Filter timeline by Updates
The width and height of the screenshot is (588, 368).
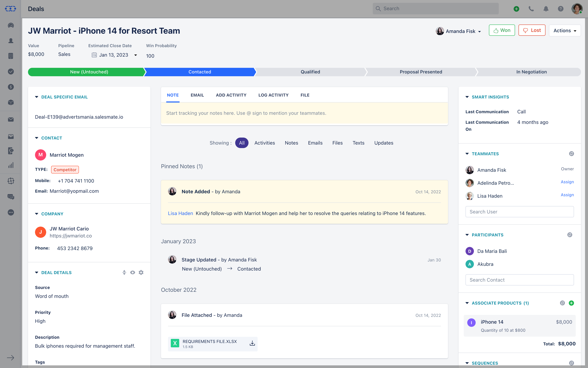(384, 143)
